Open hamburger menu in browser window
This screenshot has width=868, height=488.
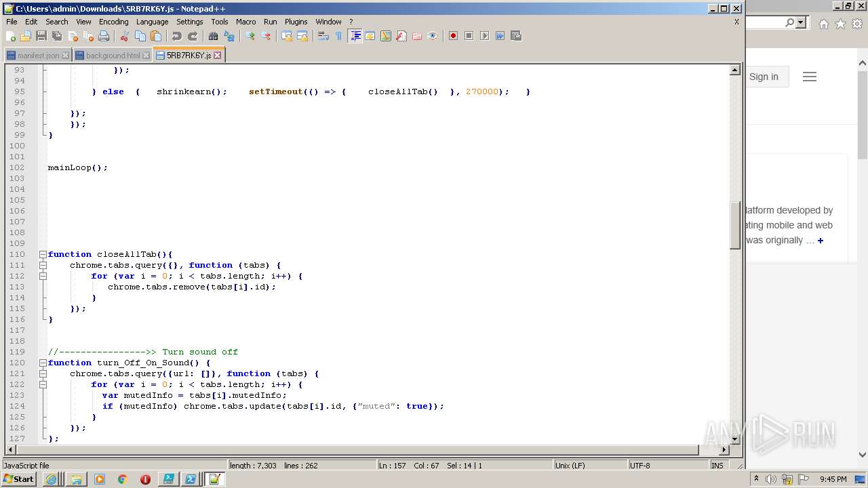[810, 77]
